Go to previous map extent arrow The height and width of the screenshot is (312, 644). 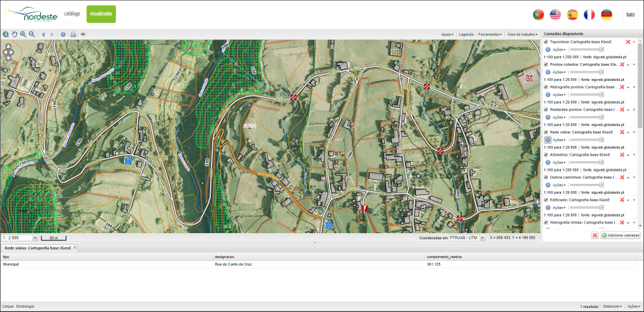point(44,34)
